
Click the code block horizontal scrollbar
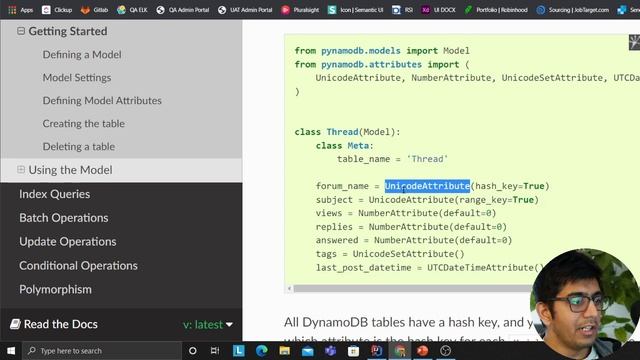click(412, 289)
